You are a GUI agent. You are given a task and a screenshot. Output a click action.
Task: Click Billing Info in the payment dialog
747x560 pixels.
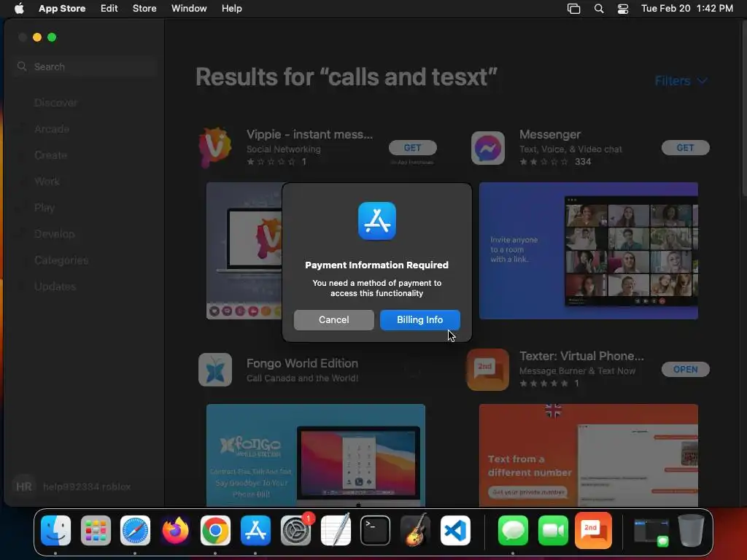pos(419,319)
